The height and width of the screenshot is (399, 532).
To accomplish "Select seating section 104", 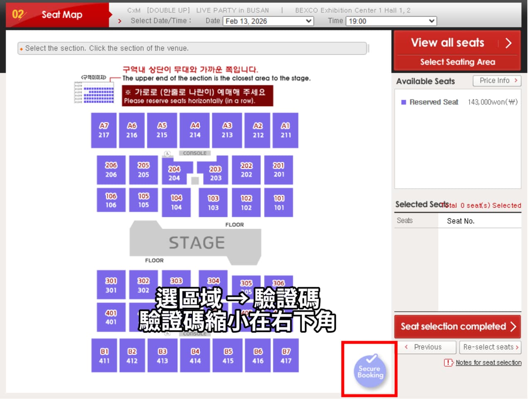I will point(176,202).
